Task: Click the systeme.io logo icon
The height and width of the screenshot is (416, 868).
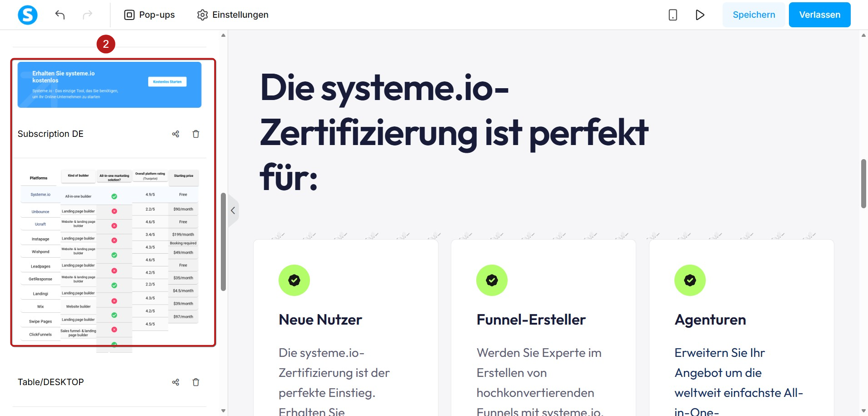Action: click(28, 15)
